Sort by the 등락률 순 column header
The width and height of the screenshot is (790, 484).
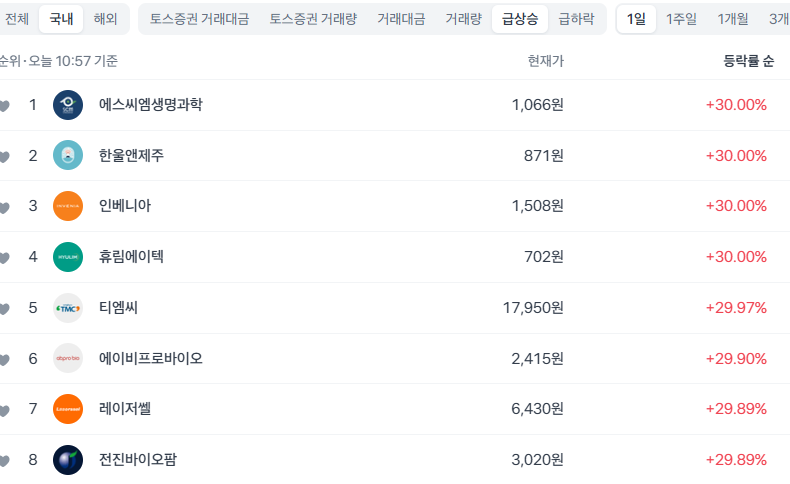tap(748, 61)
